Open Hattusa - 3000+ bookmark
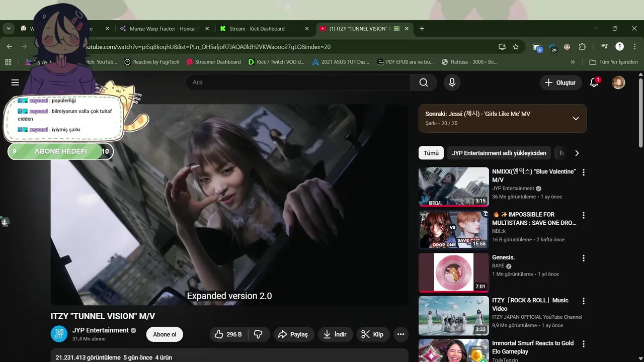 [x=469, y=62]
